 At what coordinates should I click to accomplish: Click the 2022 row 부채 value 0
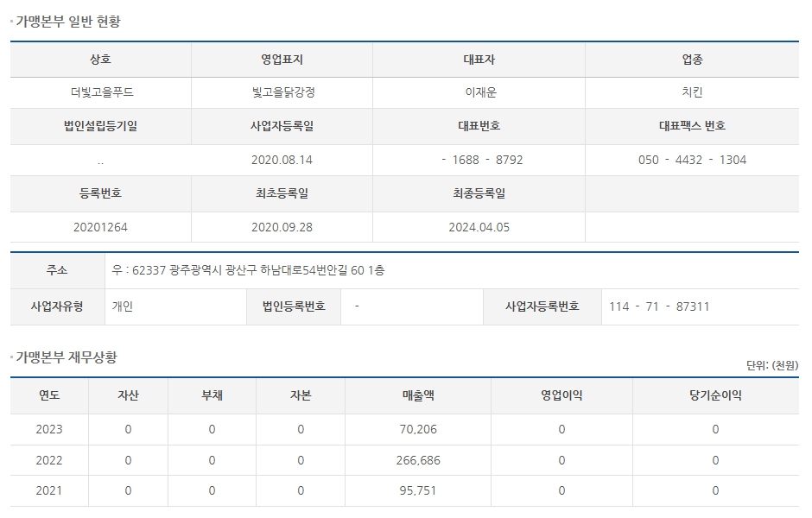point(212,460)
